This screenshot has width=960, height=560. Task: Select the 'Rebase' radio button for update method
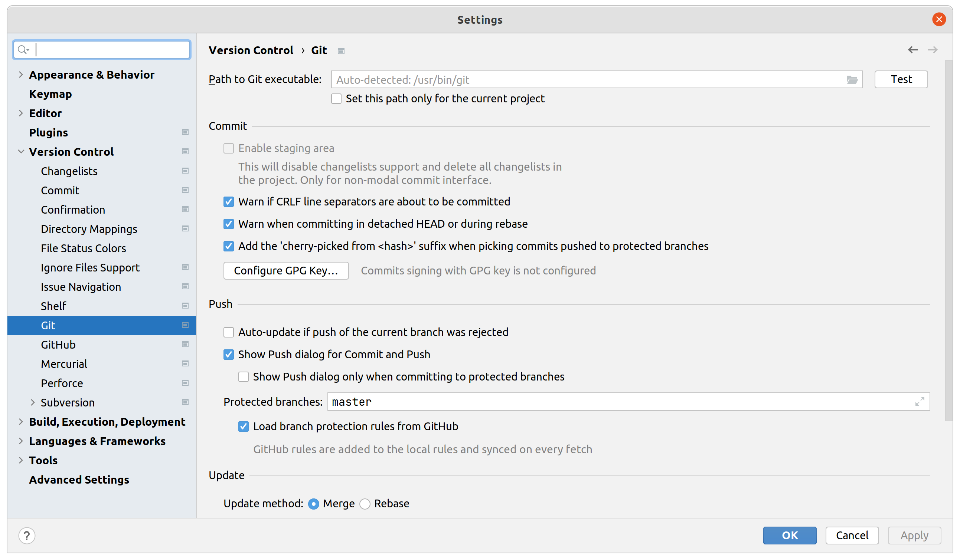[x=366, y=503]
